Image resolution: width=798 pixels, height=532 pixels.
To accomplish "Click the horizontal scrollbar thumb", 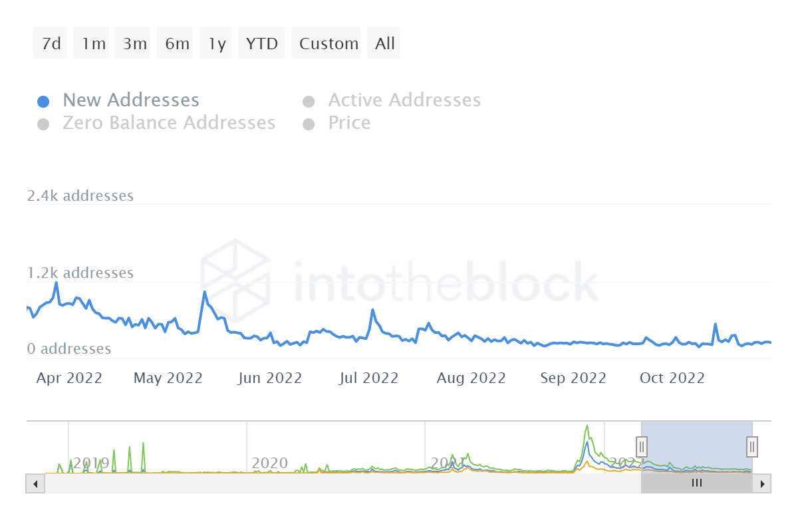I will pyautogui.click(x=696, y=483).
